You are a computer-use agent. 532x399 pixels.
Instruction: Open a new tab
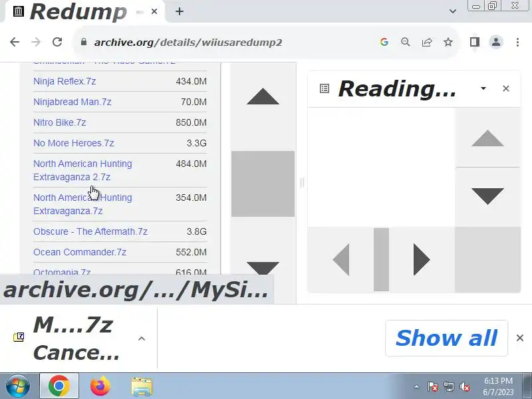[x=180, y=11]
